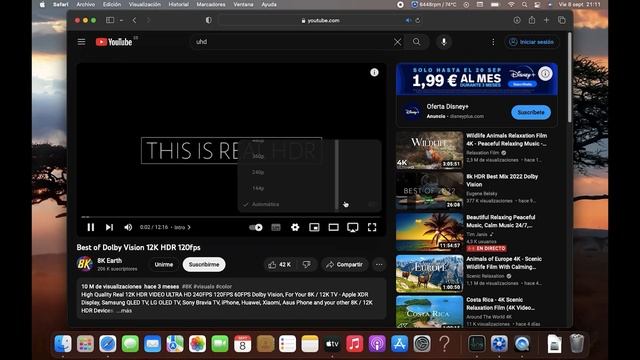Seek on the video progress bar
The width and height of the screenshot is (640, 360).
[x=231, y=217]
